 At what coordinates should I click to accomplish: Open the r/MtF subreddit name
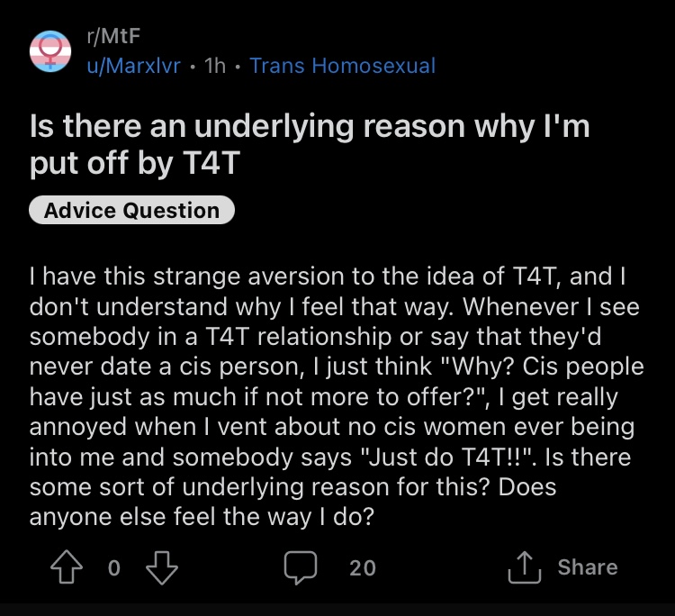click(x=113, y=36)
